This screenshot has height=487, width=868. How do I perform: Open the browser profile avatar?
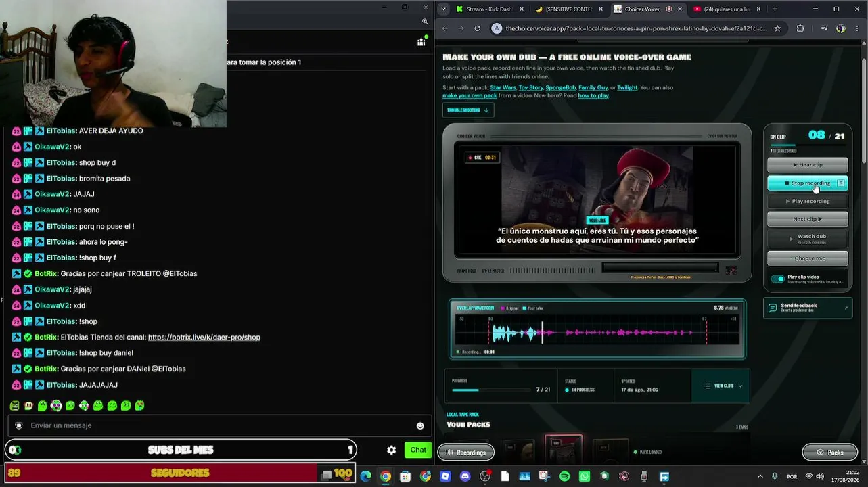pos(841,28)
